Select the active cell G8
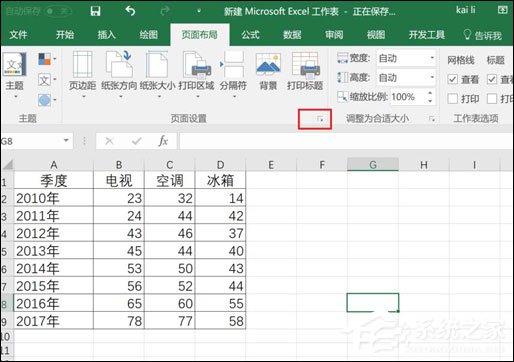This screenshot has width=514, height=362. coord(373,303)
